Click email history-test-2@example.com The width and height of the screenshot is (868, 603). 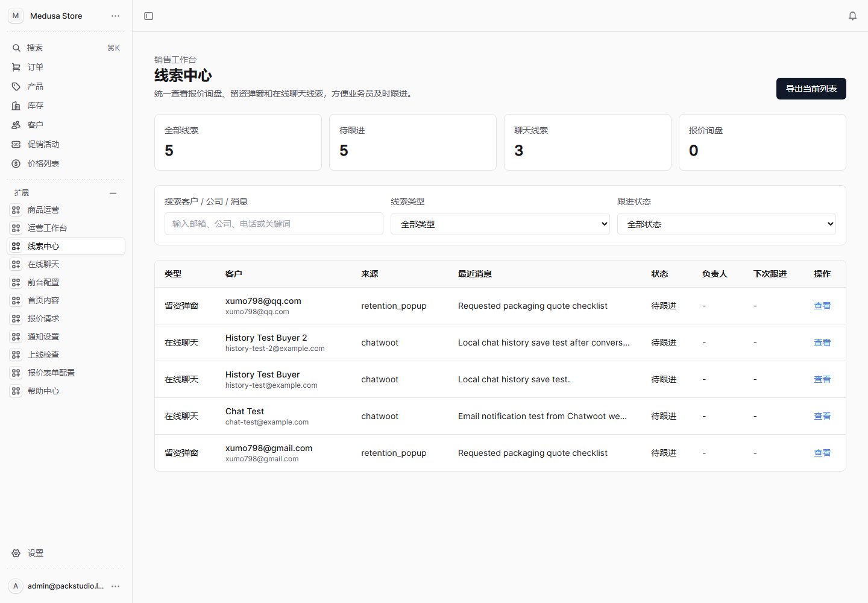(x=275, y=349)
